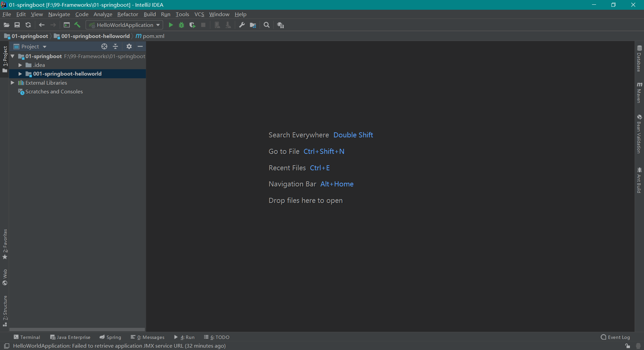Toggle the Maven tool window
This screenshot has width=644, height=350.
pos(639,92)
